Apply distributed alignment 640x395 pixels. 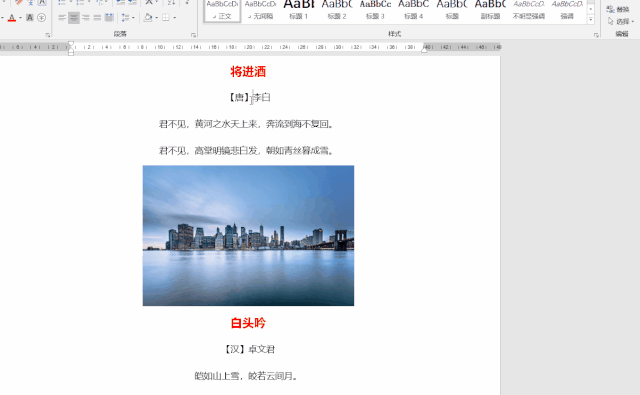pos(109,18)
